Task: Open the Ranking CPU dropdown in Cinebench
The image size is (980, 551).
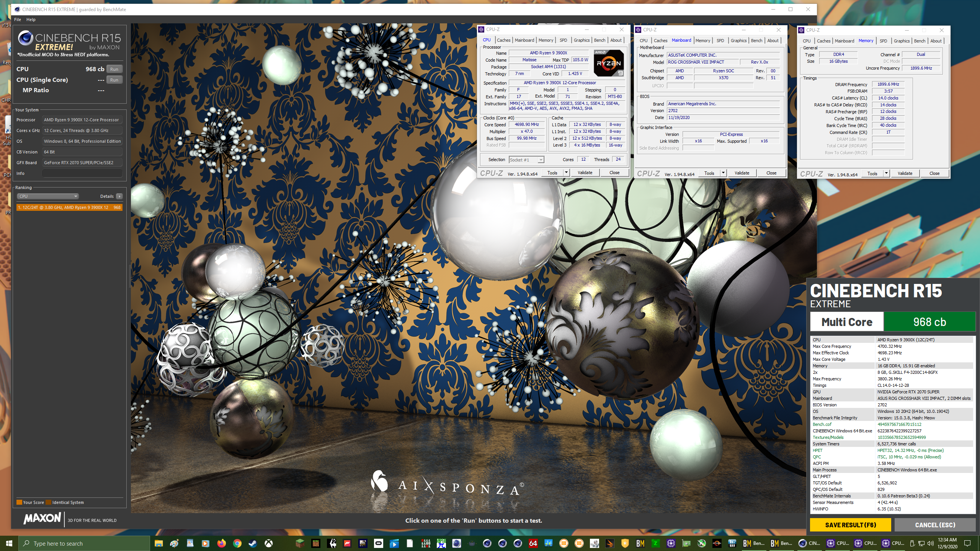Action: [x=48, y=196]
